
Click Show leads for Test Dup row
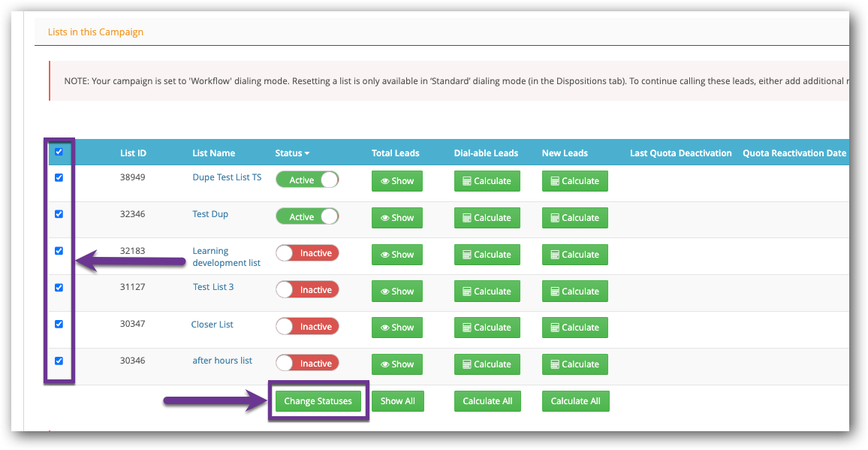pos(397,218)
